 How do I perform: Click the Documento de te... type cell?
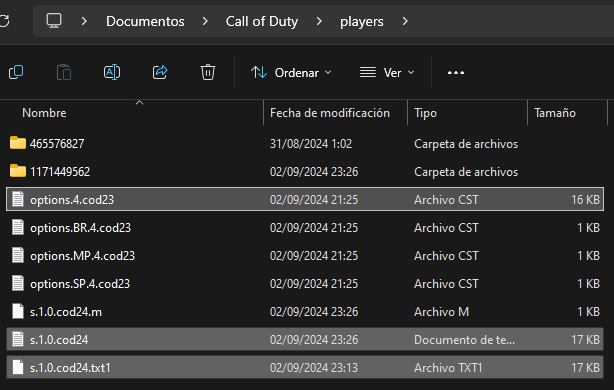(x=464, y=339)
